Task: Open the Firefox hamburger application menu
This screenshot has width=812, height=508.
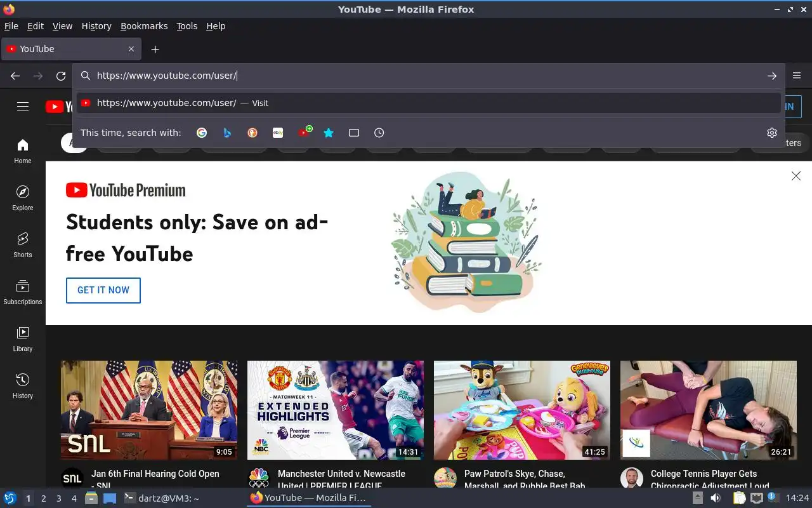Action: coord(797,76)
